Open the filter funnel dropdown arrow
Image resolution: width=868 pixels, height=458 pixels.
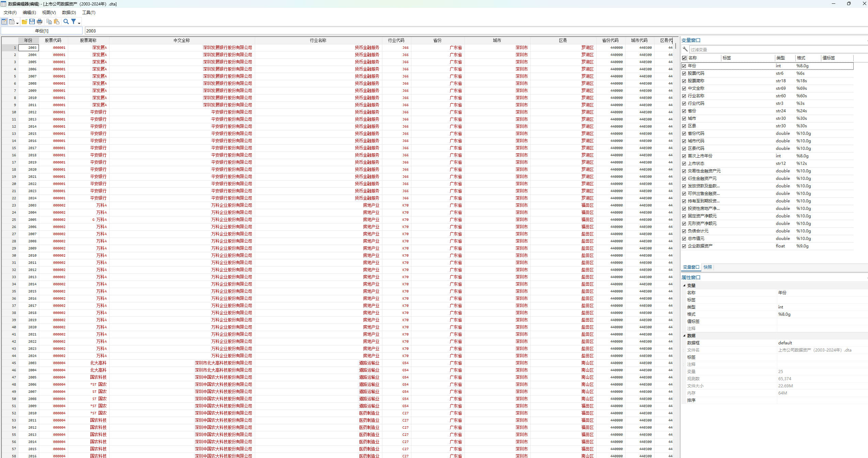coord(79,23)
